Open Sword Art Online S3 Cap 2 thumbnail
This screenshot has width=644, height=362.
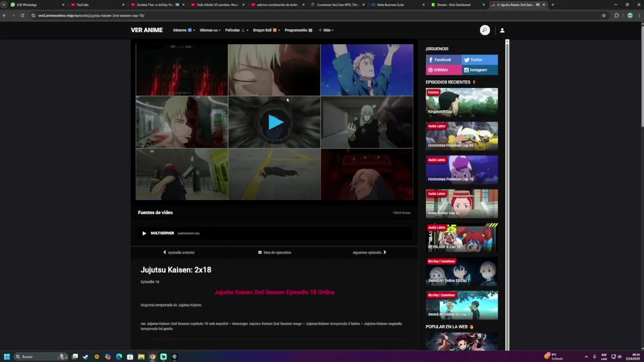462,305
